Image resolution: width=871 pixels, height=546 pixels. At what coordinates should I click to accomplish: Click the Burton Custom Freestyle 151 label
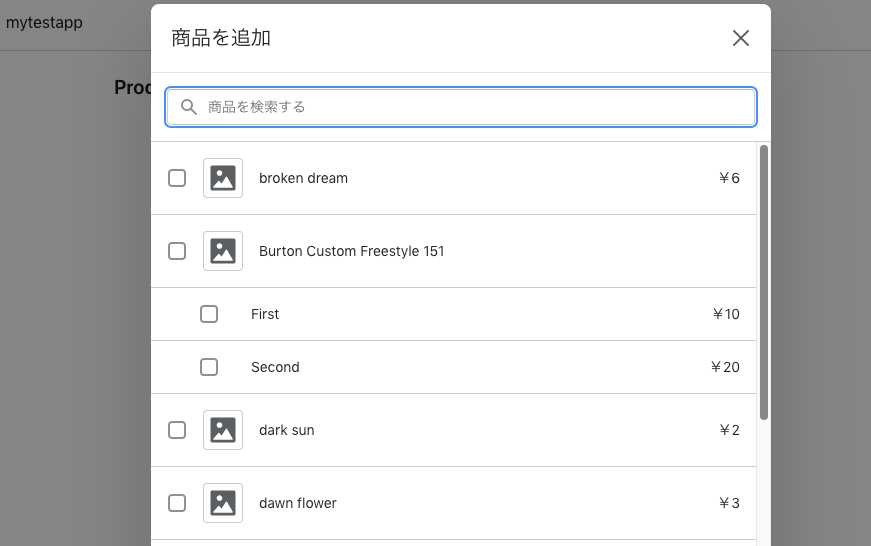click(351, 251)
